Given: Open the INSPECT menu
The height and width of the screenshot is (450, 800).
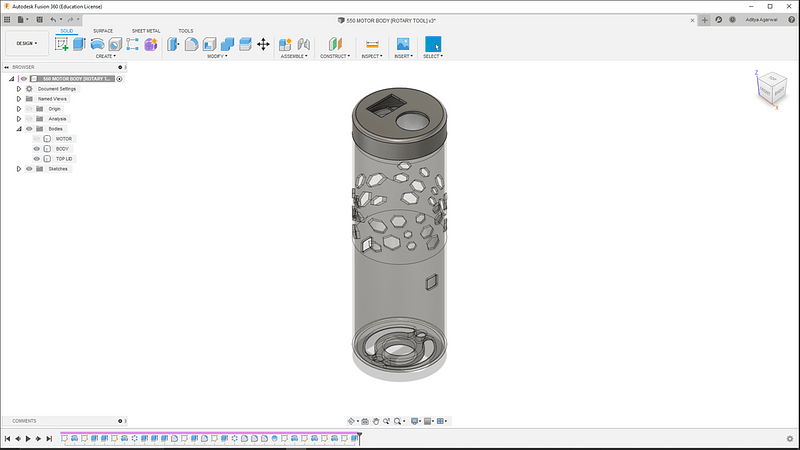Looking at the screenshot, I should [x=372, y=56].
